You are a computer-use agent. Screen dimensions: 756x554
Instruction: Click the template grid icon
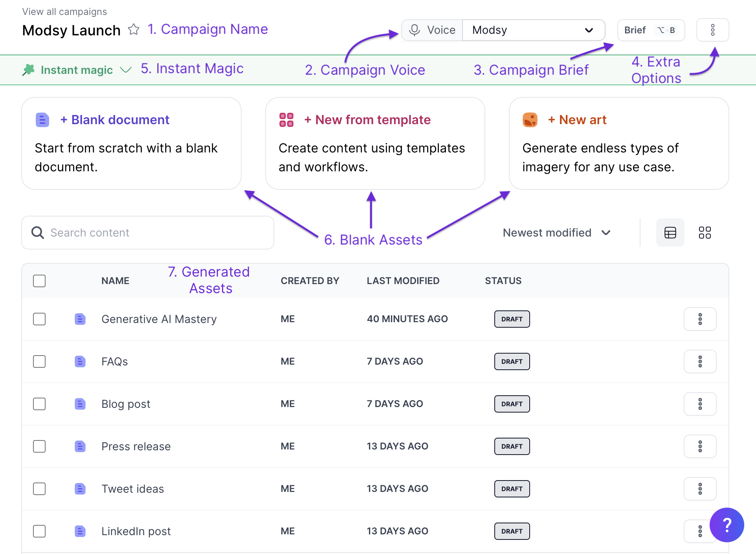(286, 120)
